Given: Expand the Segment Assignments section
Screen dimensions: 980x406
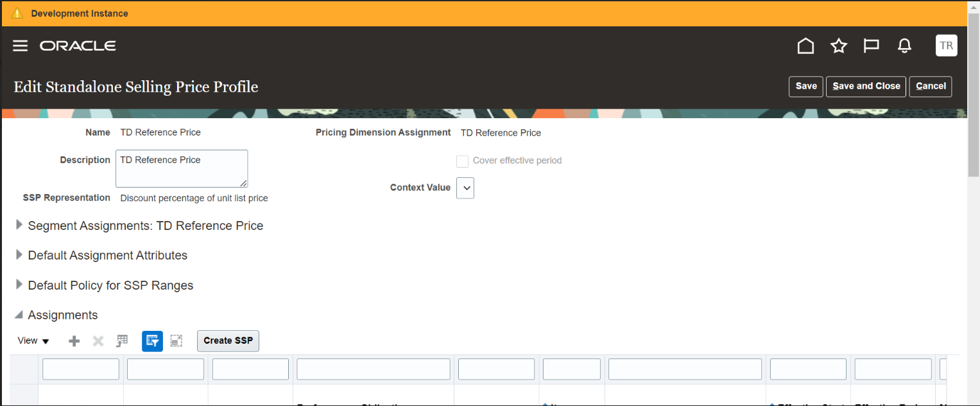Looking at the screenshot, I should pos(19,225).
